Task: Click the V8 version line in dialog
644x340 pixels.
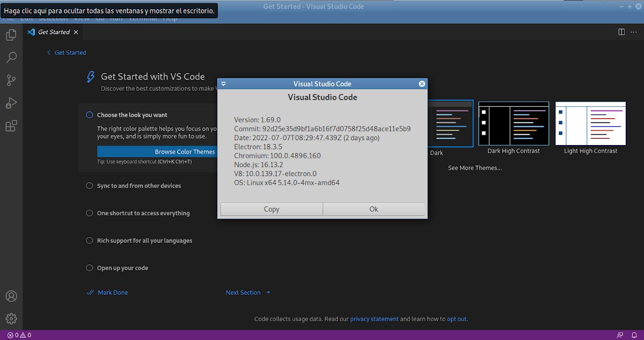Action: [x=275, y=173]
